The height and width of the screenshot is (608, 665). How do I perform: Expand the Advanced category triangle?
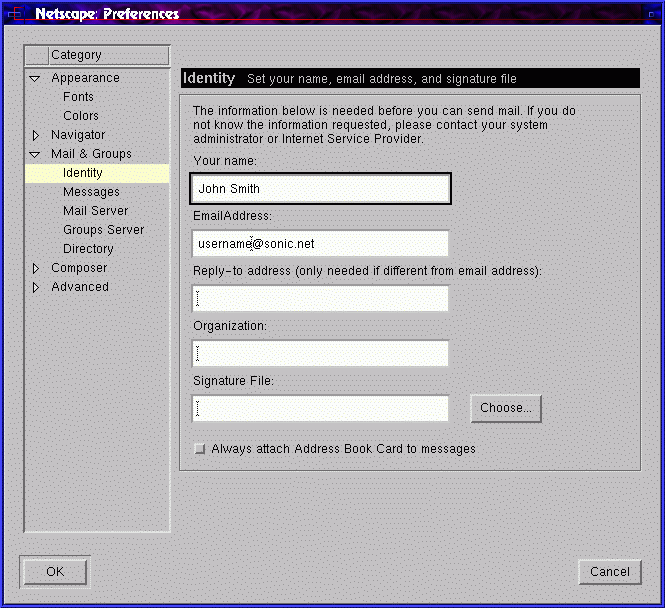36,287
